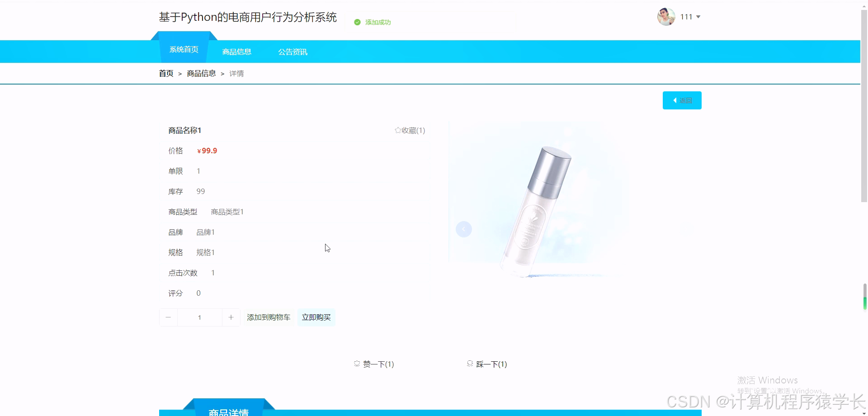
Task: Click the minus icon to decrease quantity
Action: pyautogui.click(x=168, y=317)
